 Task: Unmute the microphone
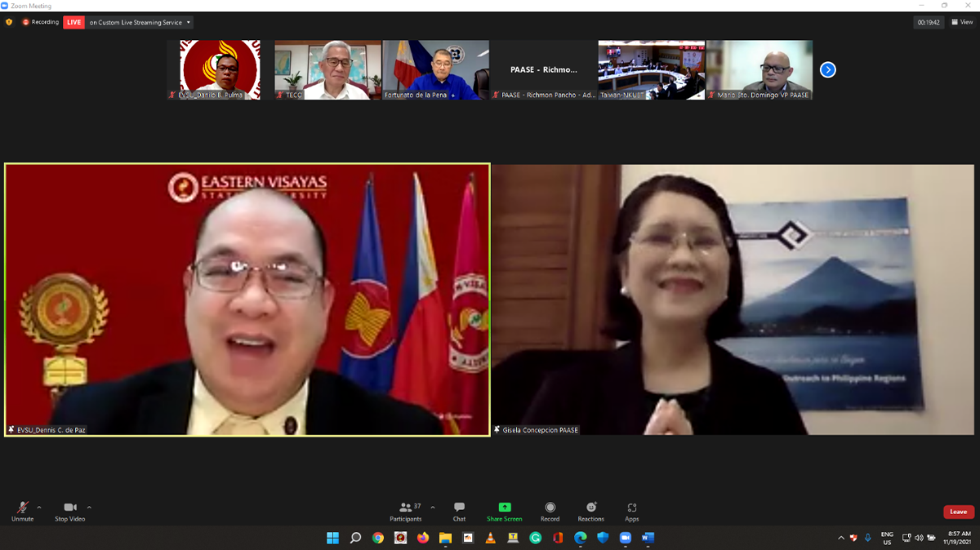pos(22,510)
